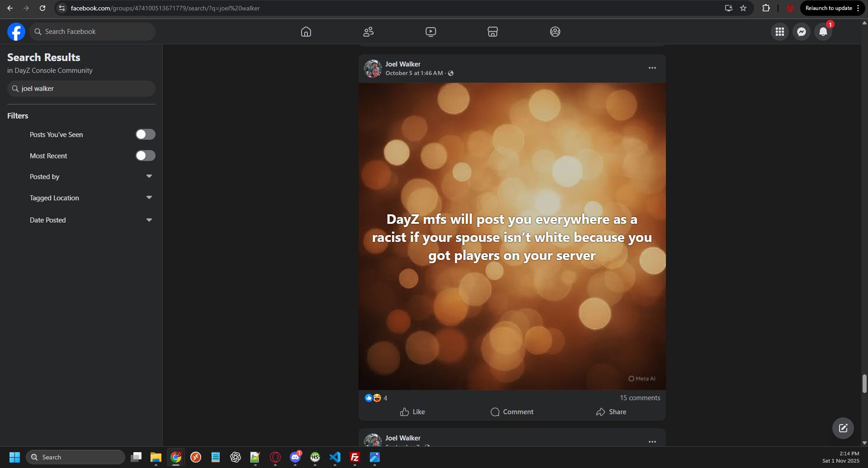Open the Chrome three-dot menu

coord(858,8)
